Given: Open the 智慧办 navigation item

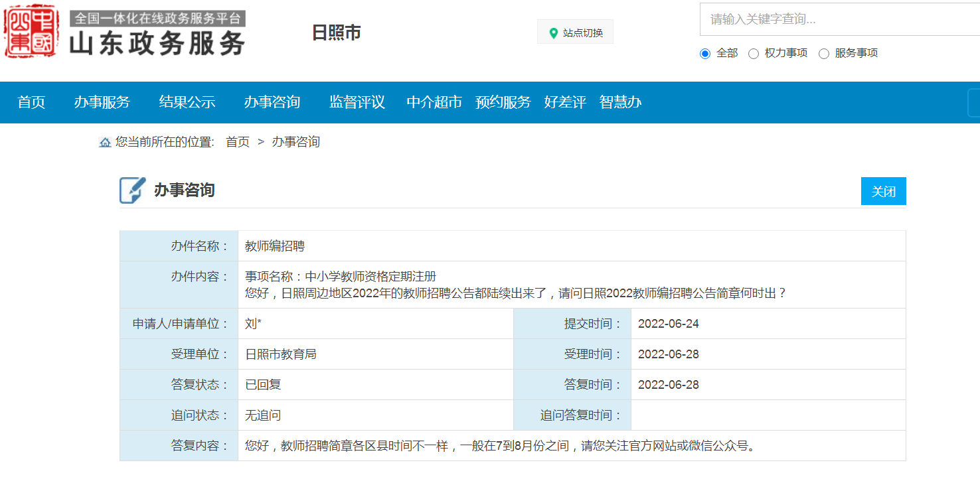Looking at the screenshot, I should point(620,102).
